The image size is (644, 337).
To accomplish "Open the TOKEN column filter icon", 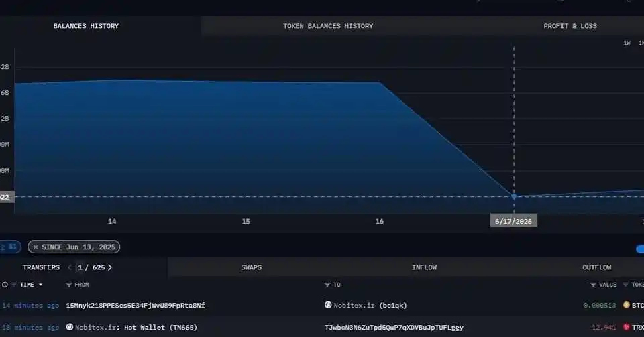I will click(625, 285).
